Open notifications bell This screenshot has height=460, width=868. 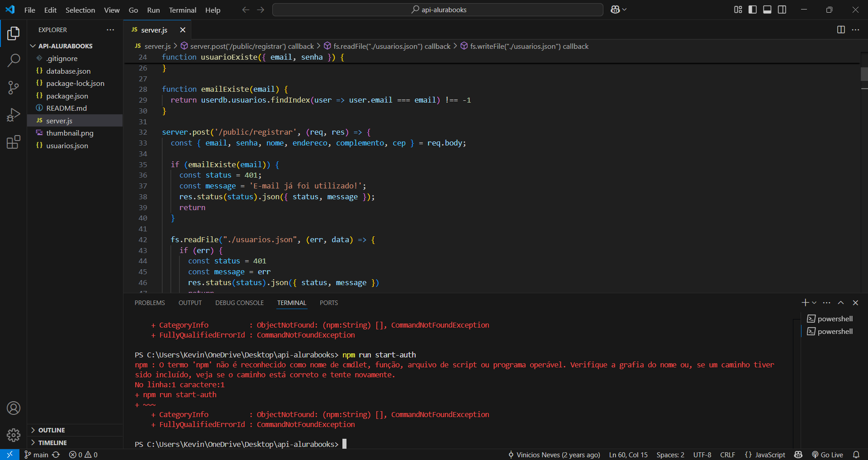click(x=856, y=455)
